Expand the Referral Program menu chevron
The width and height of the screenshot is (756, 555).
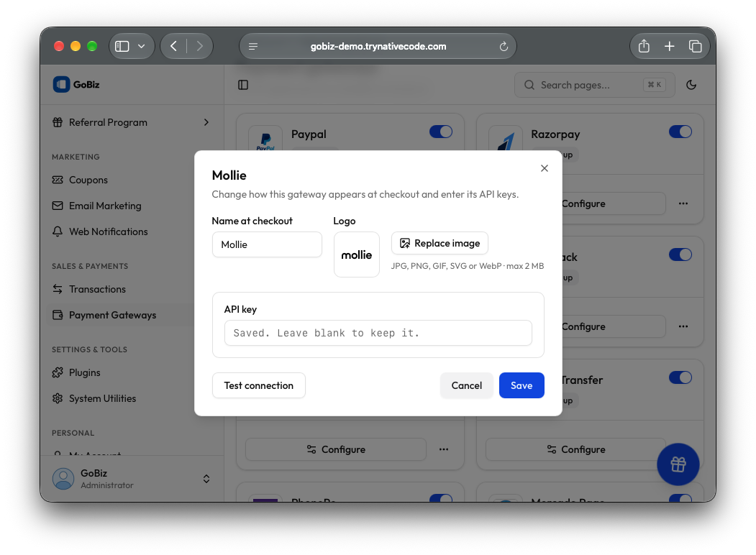(206, 122)
